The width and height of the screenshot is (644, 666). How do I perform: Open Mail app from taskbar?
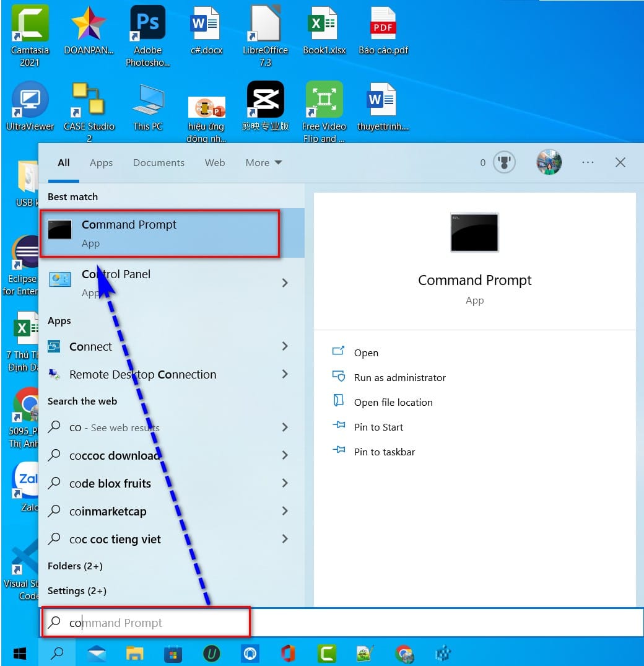[97, 653]
